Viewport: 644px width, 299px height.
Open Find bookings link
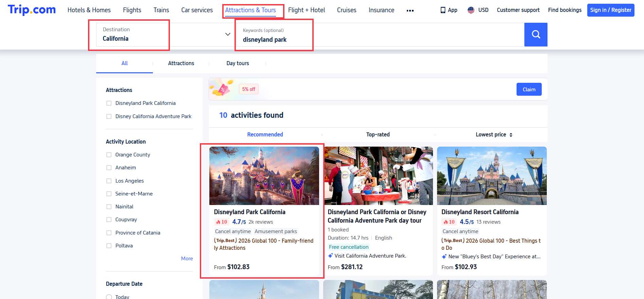coord(565,10)
